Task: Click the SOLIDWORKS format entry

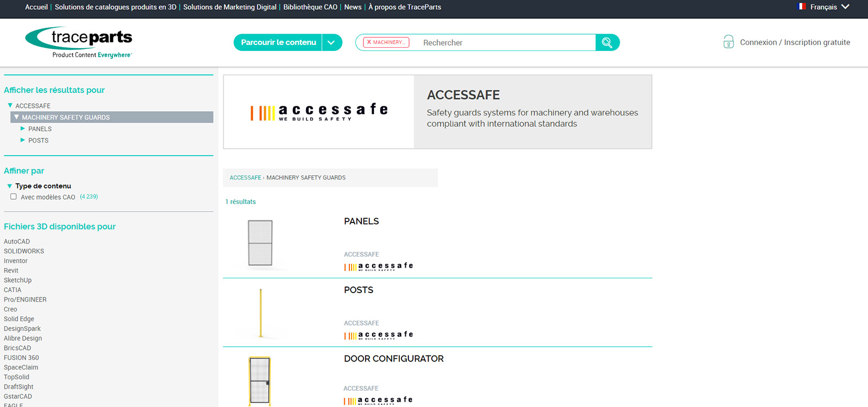Action: pyautogui.click(x=24, y=251)
